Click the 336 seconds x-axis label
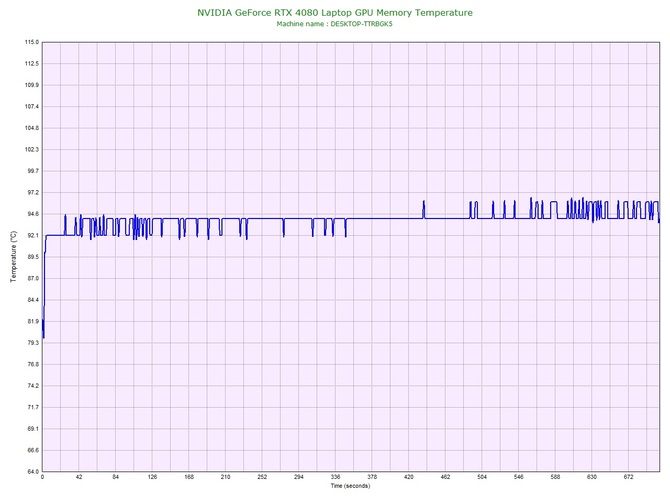This screenshot has width=670, height=503. click(x=335, y=477)
